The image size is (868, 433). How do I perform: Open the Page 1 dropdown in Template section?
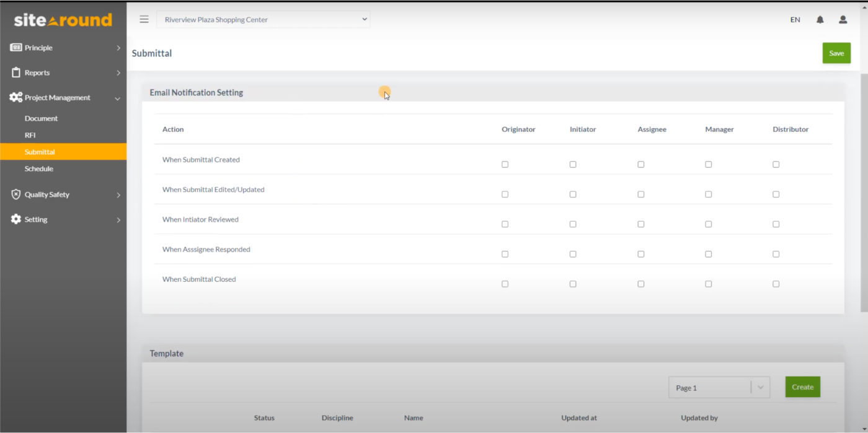click(761, 387)
